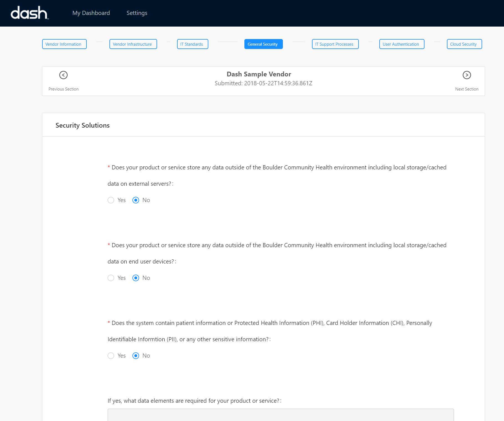Select Yes for data stored on external servers

point(111,200)
